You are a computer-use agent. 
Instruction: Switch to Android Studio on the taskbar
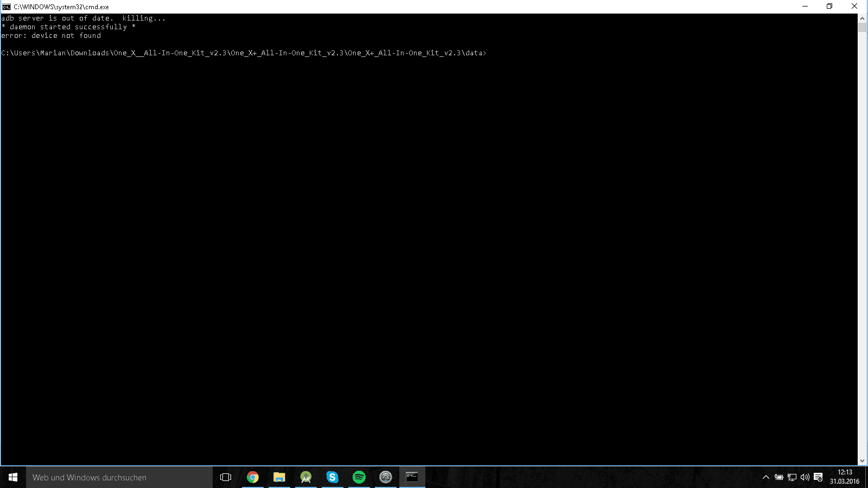[x=306, y=477]
